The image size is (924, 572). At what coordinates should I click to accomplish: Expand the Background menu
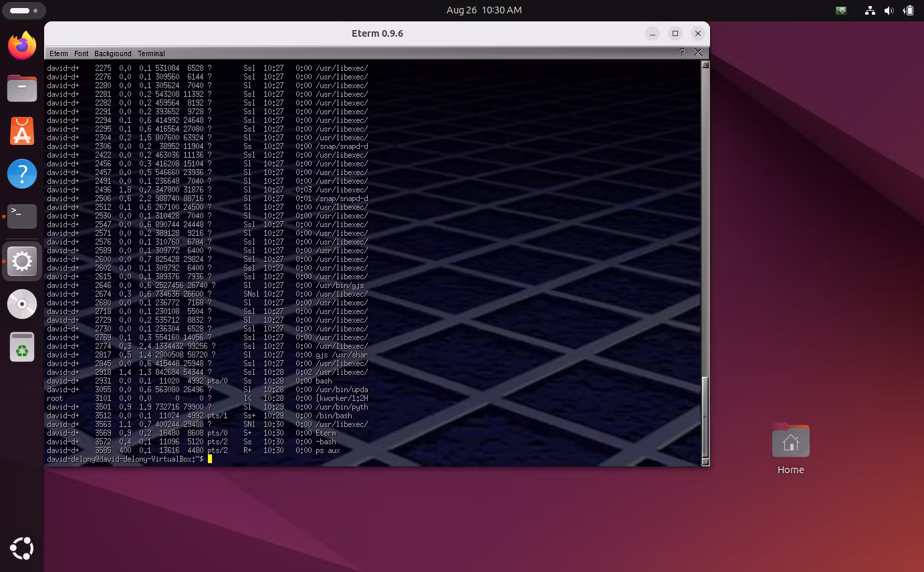(112, 53)
